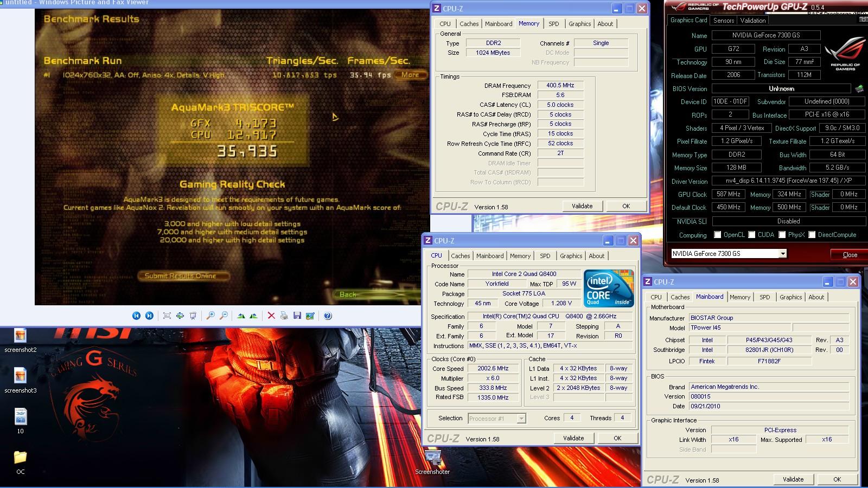Click the GPU Clock 587 MHz field
The image size is (868, 488).
729,194
